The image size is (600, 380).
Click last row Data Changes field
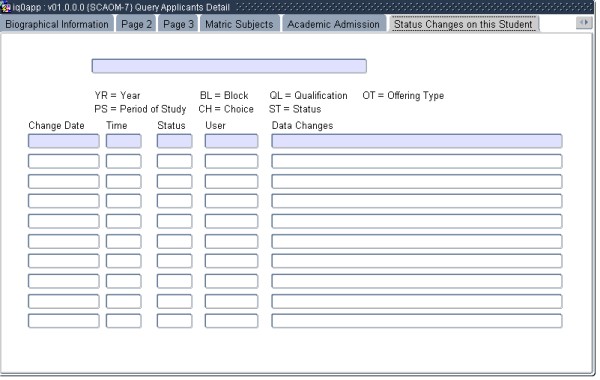tap(417, 321)
